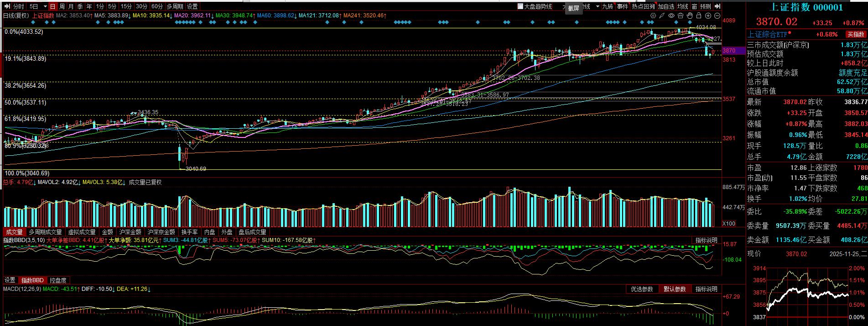
Task: Click the collapse-right arrow icon after 预测
Action: [x=717, y=6]
